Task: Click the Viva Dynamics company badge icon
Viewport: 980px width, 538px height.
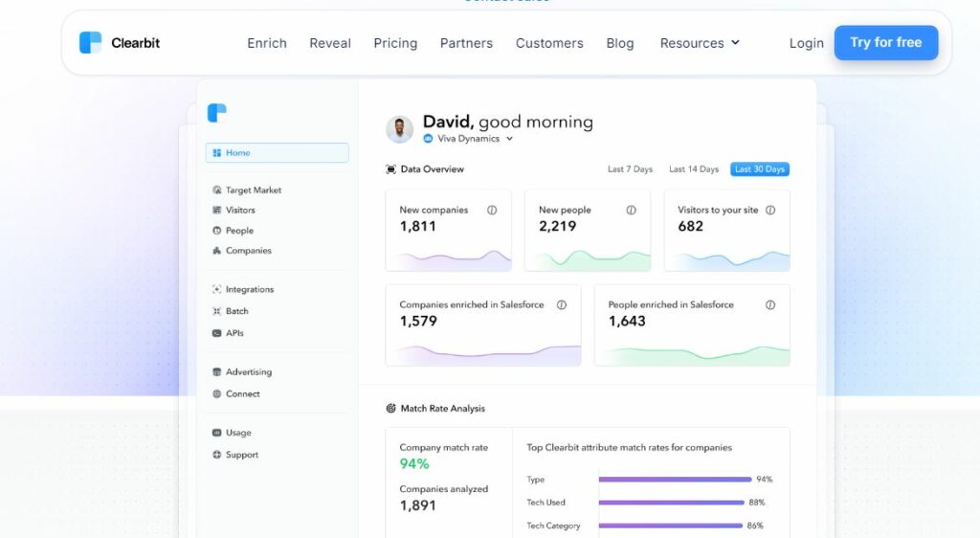Action: 428,139
